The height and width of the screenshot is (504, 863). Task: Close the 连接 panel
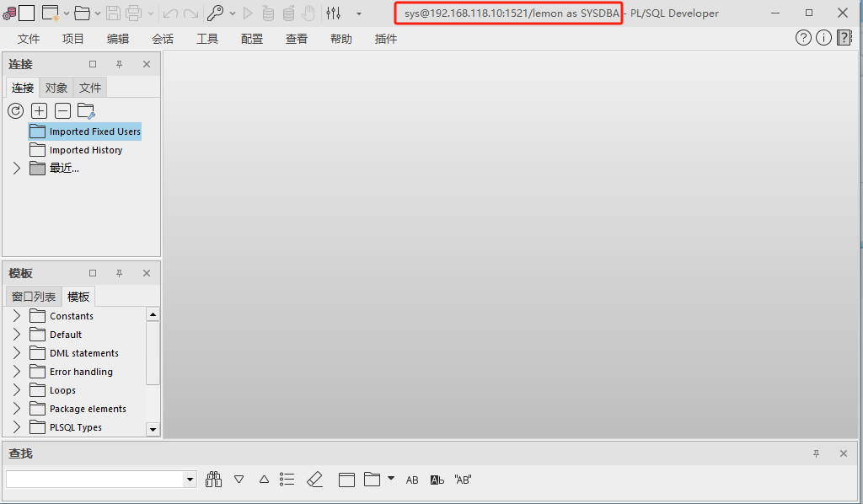coord(147,64)
